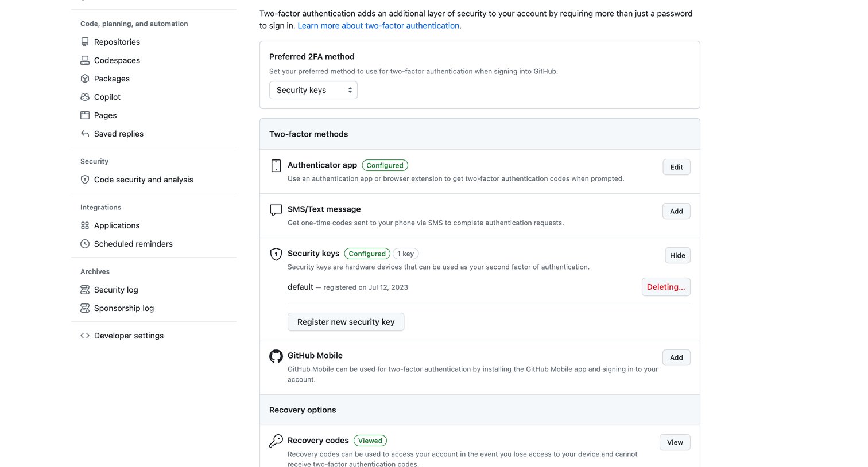Click the Sponsorship log icon
Image resolution: width=868 pixels, height=467 pixels.
pos(85,308)
